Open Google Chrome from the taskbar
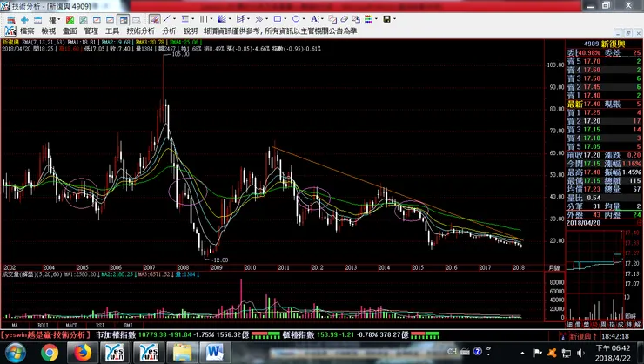Viewport: 644px width, 364px height. pyautogui.click(x=50, y=353)
